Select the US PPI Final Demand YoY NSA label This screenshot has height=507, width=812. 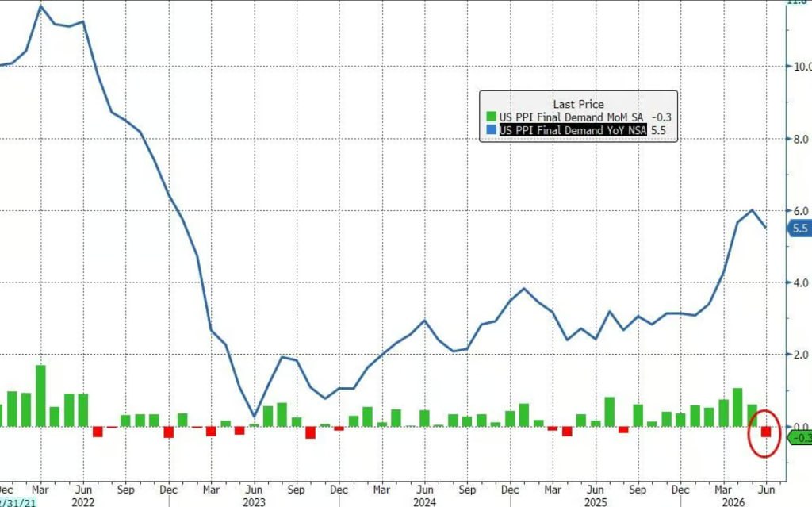click(573, 130)
